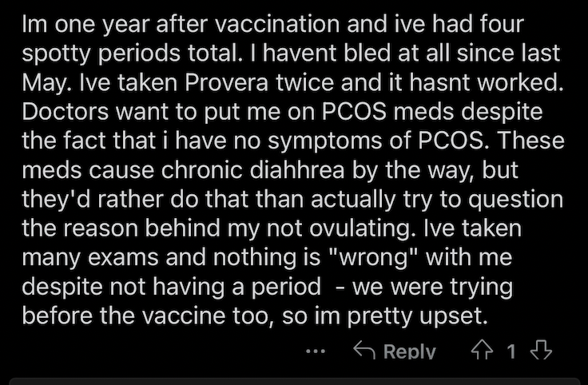Click the word question in the comment
The image size is (588, 385).
515,200
